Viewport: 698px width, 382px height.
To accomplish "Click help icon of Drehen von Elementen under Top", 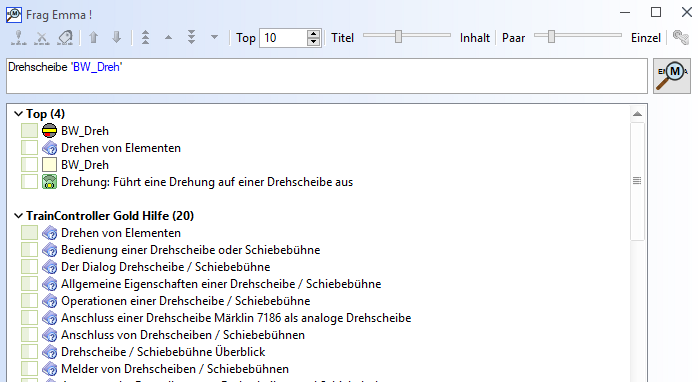I will coord(49,148).
